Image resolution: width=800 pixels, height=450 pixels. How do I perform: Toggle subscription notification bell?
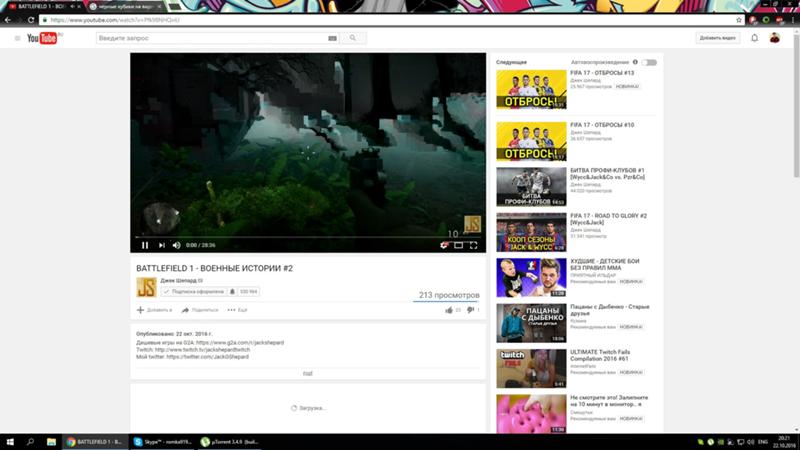[x=232, y=292]
